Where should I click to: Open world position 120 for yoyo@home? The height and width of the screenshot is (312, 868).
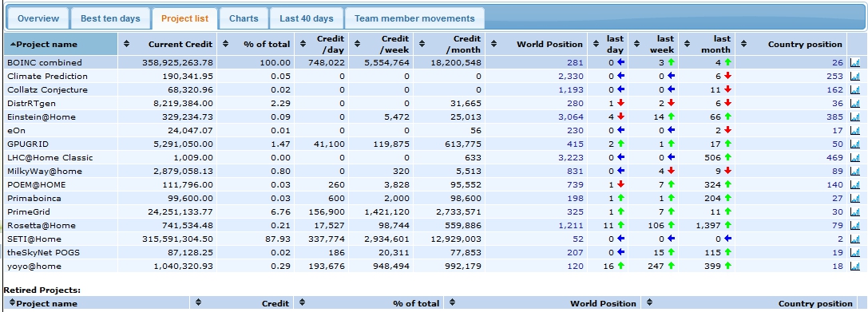pyautogui.click(x=575, y=266)
